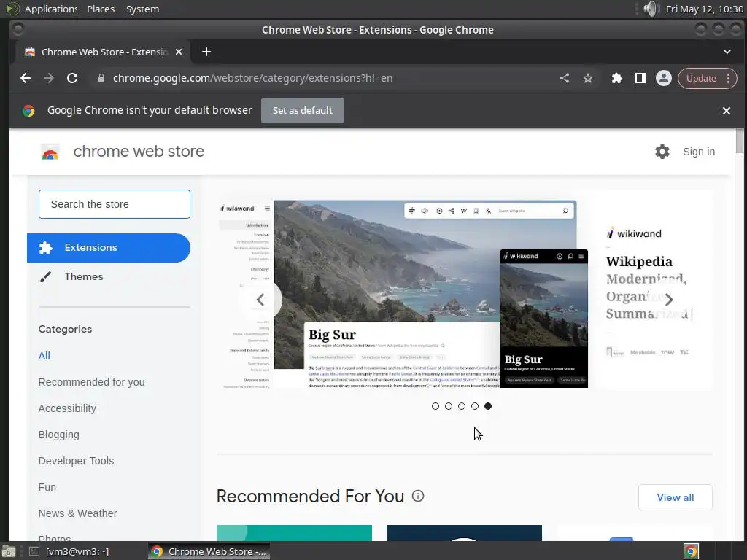The image size is (747, 560).
Task: Open Web Store settings gear
Action: [662, 152]
